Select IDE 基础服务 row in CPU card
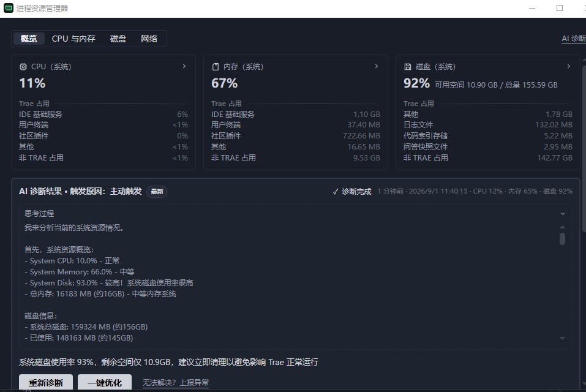Image resolution: width=586 pixels, height=392 pixels. (103, 115)
